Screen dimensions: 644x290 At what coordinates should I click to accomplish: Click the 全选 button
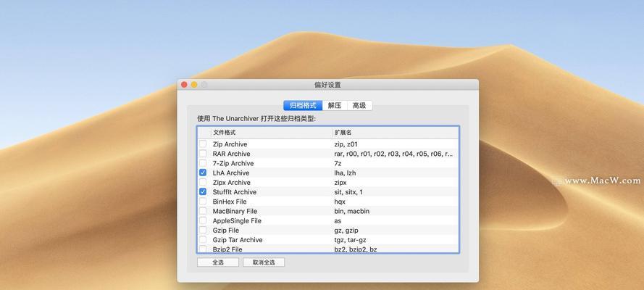click(217, 262)
